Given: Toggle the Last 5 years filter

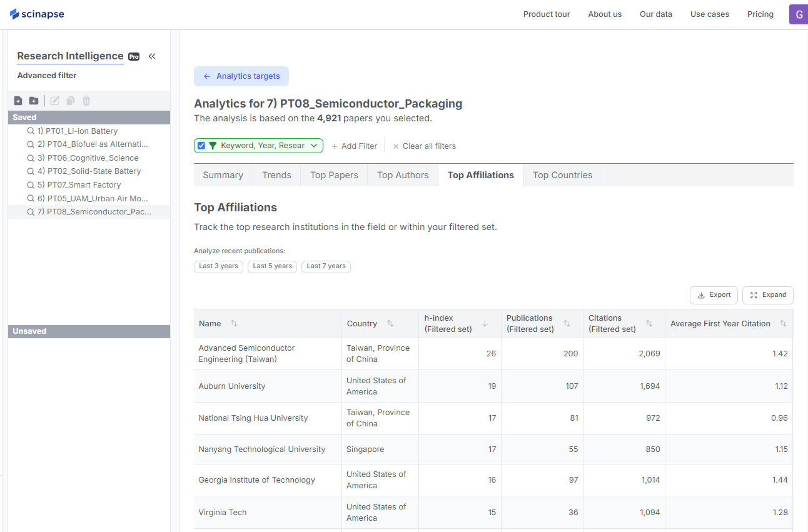Looking at the screenshot, I should [272, 266].
